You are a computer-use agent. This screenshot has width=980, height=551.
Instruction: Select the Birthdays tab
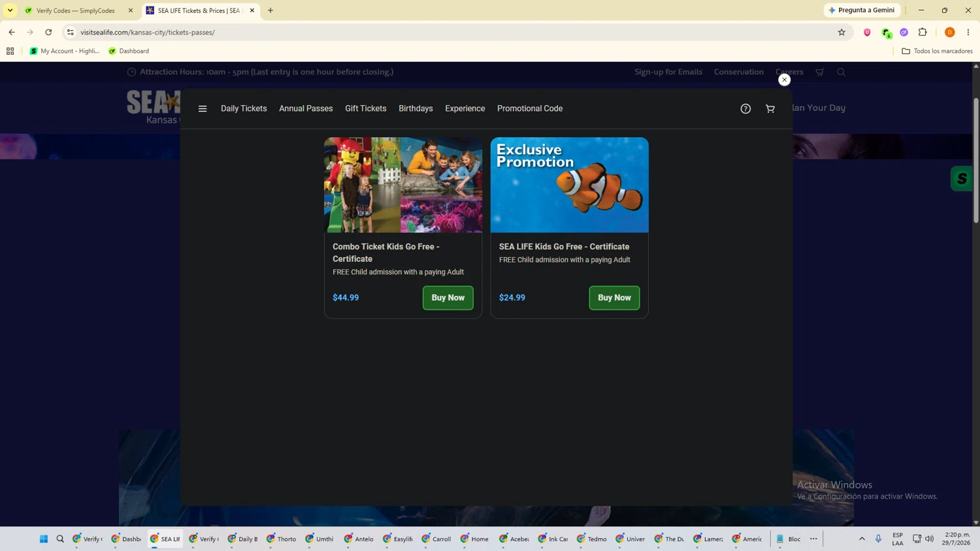(416, 108)
